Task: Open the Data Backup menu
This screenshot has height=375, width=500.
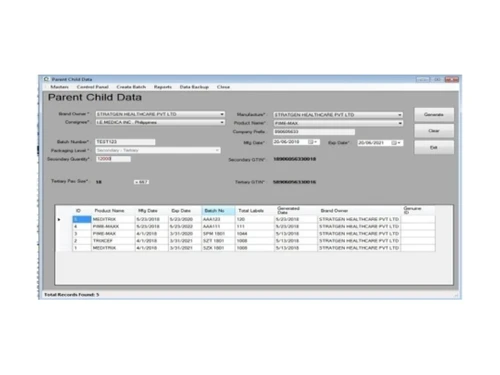Action: [194, 87]
